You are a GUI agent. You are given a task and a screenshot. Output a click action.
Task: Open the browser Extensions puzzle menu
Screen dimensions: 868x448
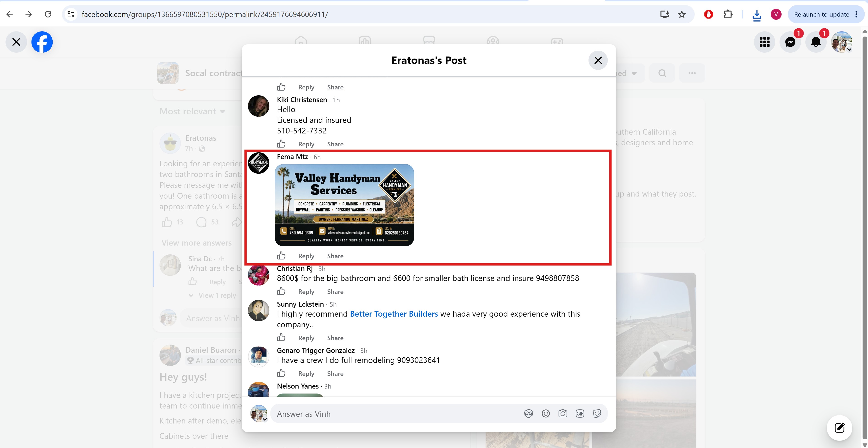pos(728,14)
